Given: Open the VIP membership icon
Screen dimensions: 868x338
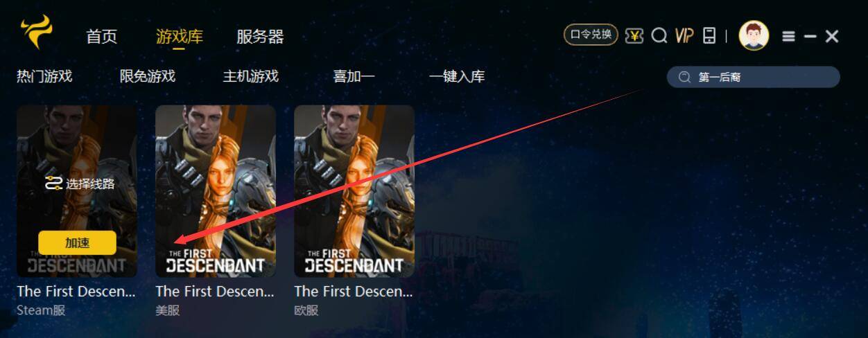Looking at the screenshot, I should [684, 35].
